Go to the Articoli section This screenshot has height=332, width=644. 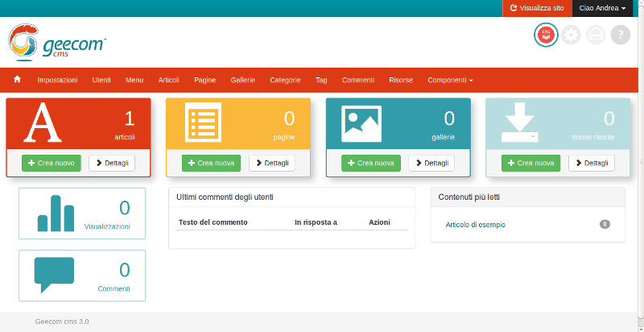coord(169,80)
